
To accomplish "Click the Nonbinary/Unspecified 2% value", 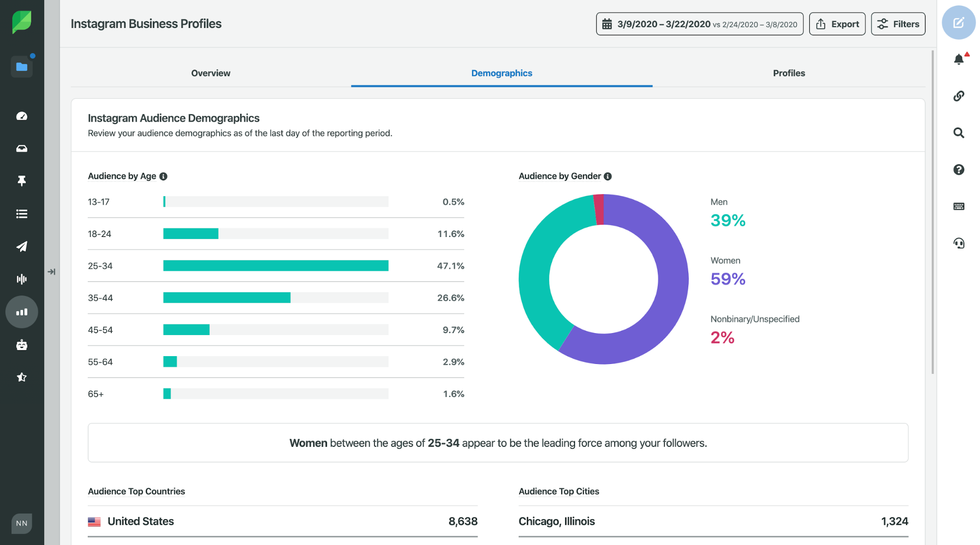I will click(x=722, y=337).
